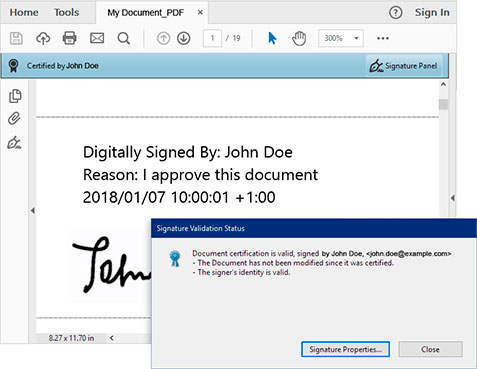
Task: Print the document using printer icon
Action: [x=70, y=38]
